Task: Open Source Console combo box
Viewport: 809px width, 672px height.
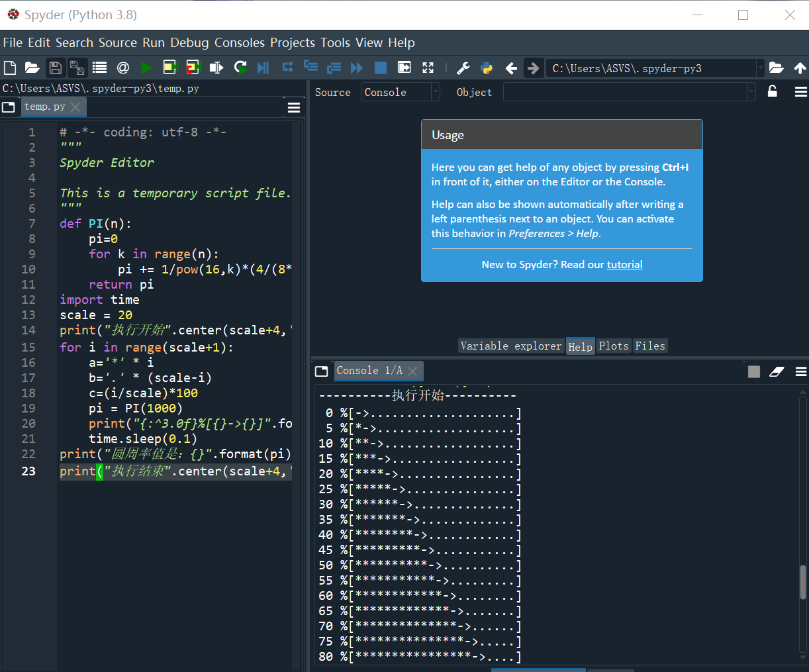Action: 401,92
